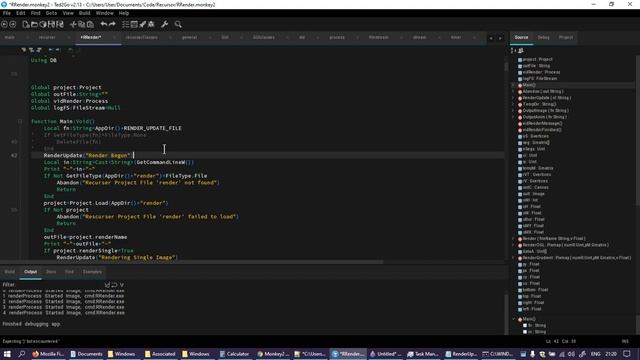This screenshot has height=360, width=640.
Task: Select the vidRender : Process tree item
Action: [x=539, y=72]
